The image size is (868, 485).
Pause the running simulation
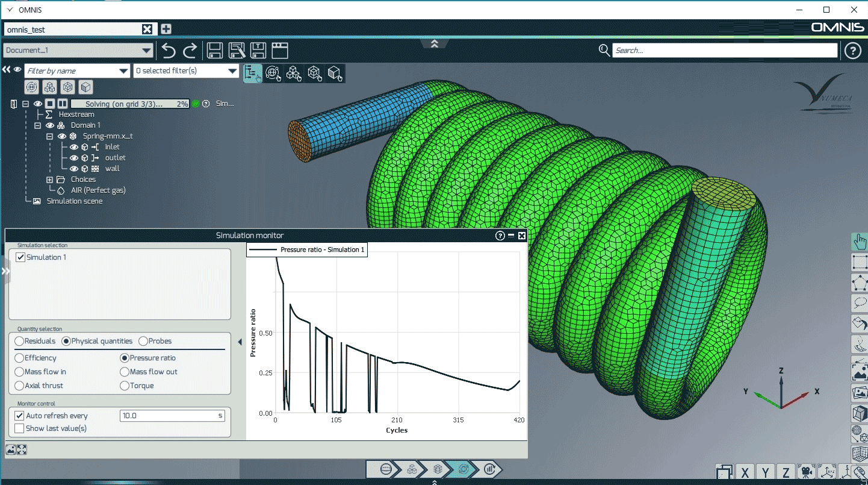(62, 104)
